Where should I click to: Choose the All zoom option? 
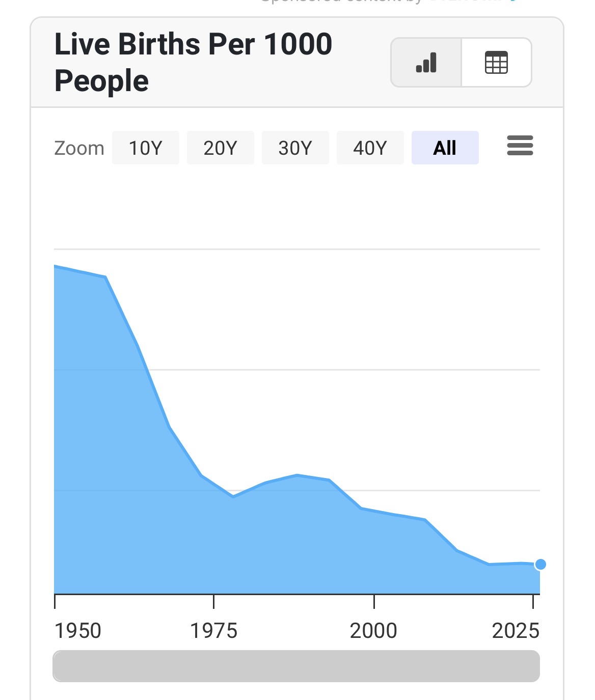pos(445,148)
